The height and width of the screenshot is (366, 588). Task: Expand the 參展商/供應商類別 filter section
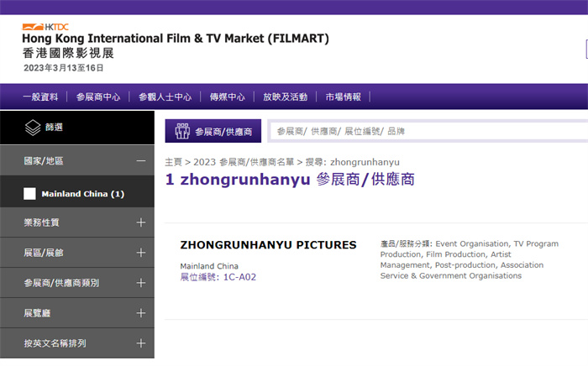[x=141, y=283]
